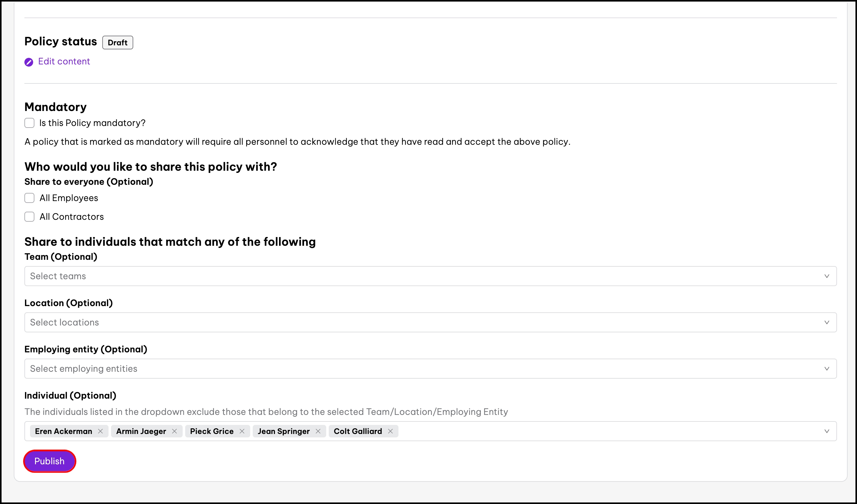Expand the Select locations dropdown
857x504 pixels.
point(408,322)
